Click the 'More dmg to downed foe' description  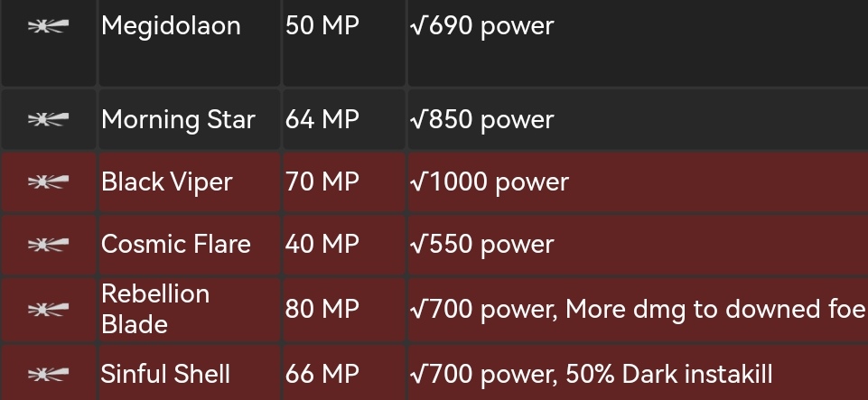tap(714, 310)
